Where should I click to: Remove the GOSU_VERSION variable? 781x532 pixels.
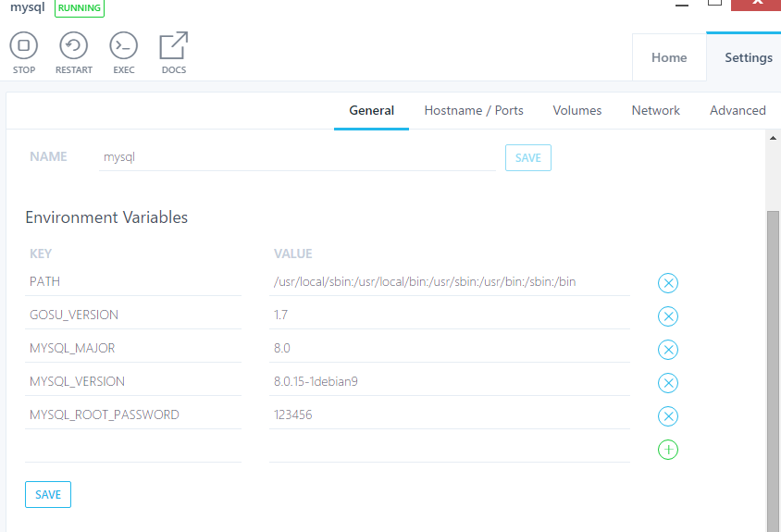(668, 316)
